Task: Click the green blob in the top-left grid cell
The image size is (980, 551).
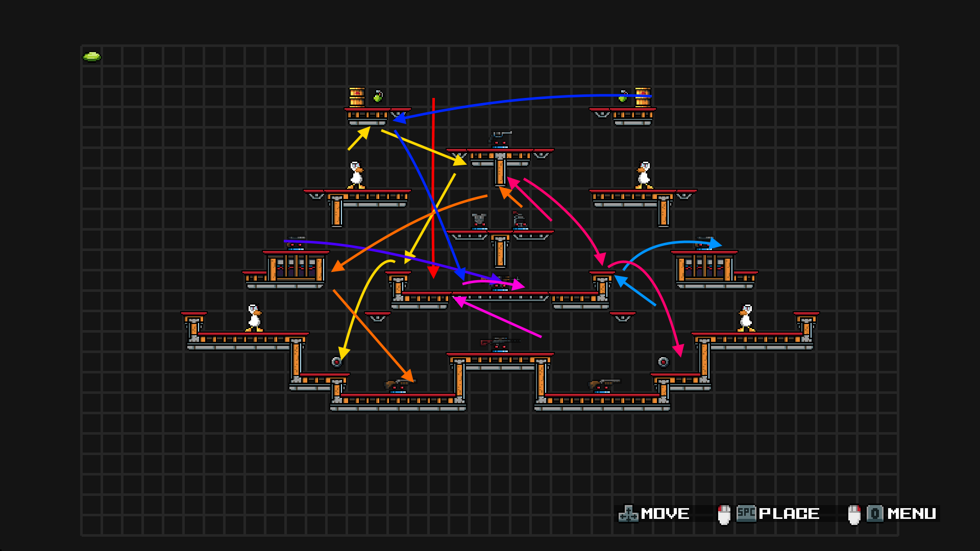Action: 92,57
